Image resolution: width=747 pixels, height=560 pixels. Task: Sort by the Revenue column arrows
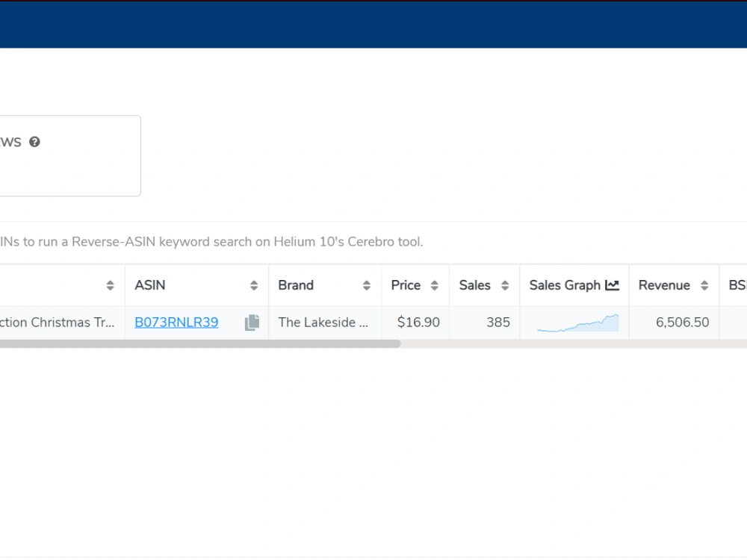(x=704, y=285)
